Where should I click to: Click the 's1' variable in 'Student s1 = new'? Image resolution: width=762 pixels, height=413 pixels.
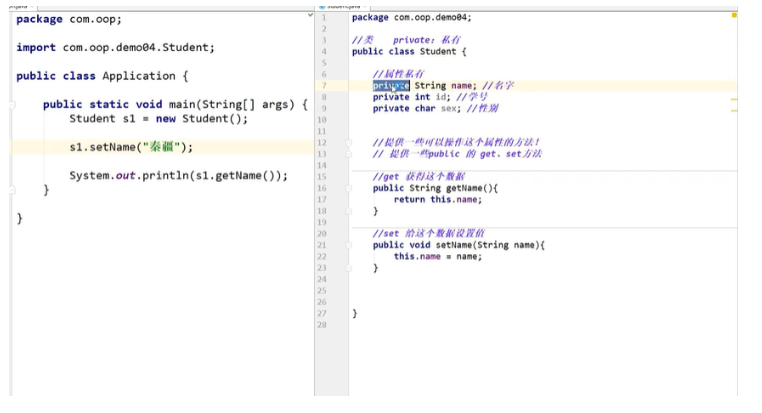click(x=129, y=119)
